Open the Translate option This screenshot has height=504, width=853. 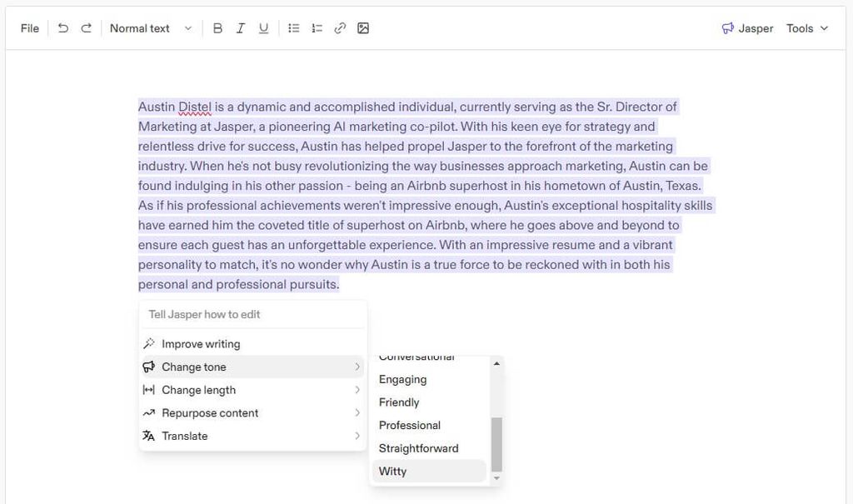click(x=185, y=436)
